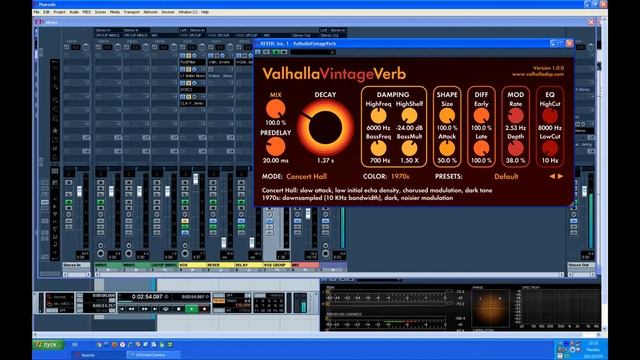Click the www.valhalladsp.com link
The height and width of the screenshot is (360, 640).
pos(538,74)
